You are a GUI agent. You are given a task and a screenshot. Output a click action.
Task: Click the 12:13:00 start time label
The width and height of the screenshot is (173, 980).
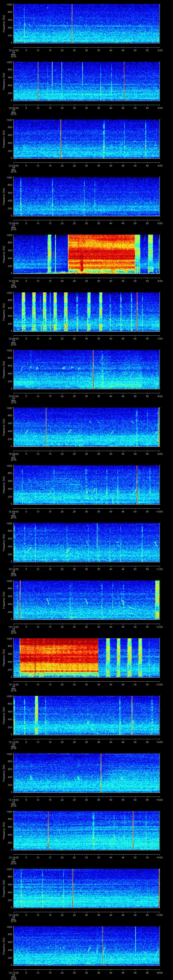coord(13,742)
